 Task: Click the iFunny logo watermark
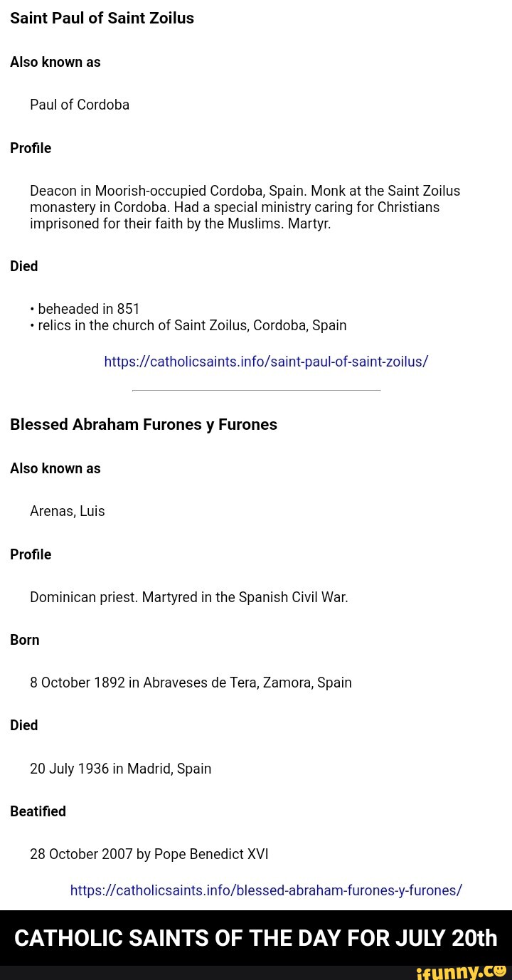(x=461, y=971)
